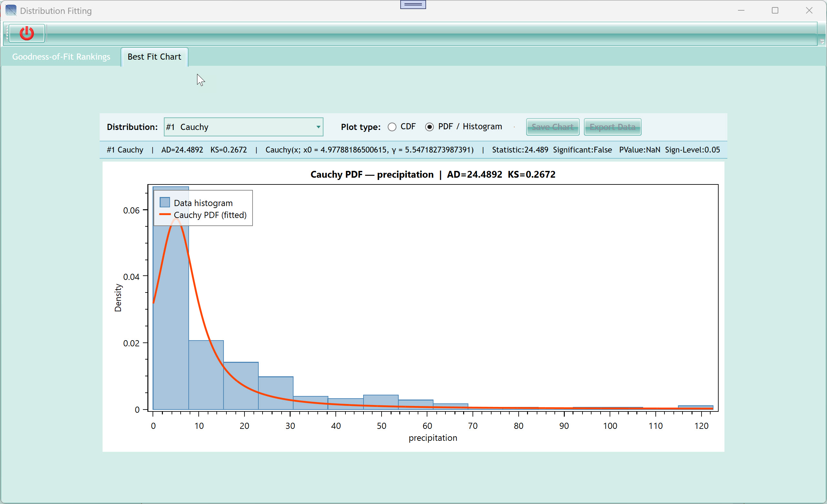
Task: Click the Export Data button
Action: tap(613, 127)
